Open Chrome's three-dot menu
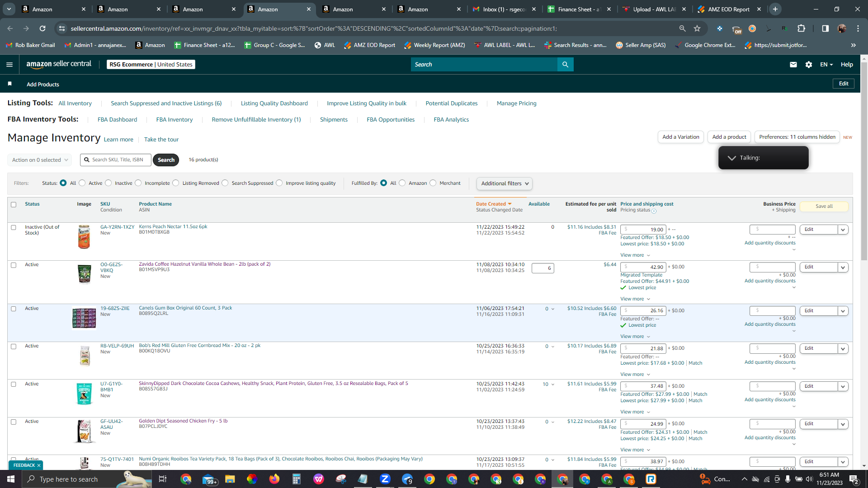The height and width of the screenshot is (488, 868). tap(858, 28)
